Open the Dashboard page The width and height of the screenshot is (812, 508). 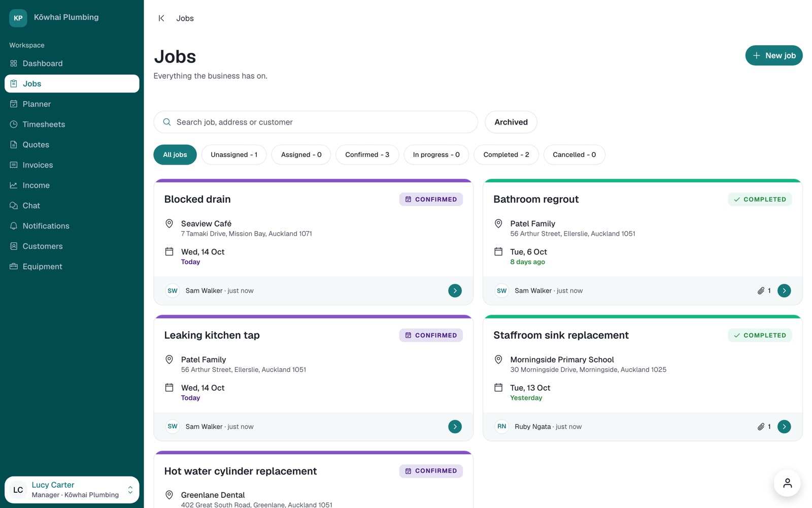point(72,63)
